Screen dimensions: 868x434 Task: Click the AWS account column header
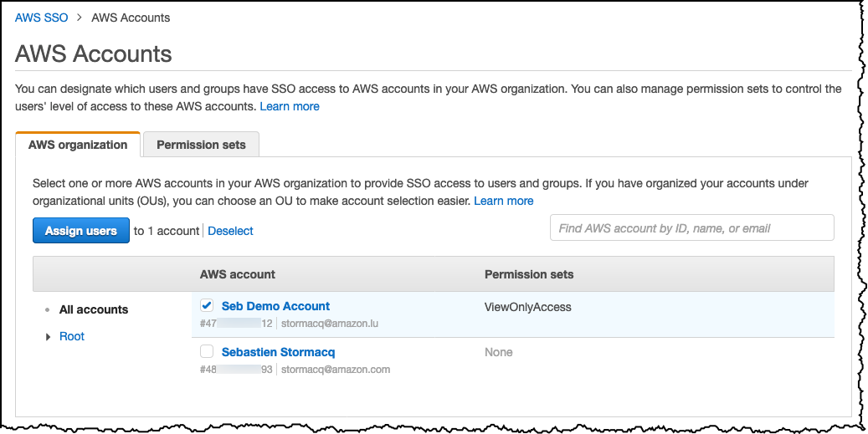point(238,274)
